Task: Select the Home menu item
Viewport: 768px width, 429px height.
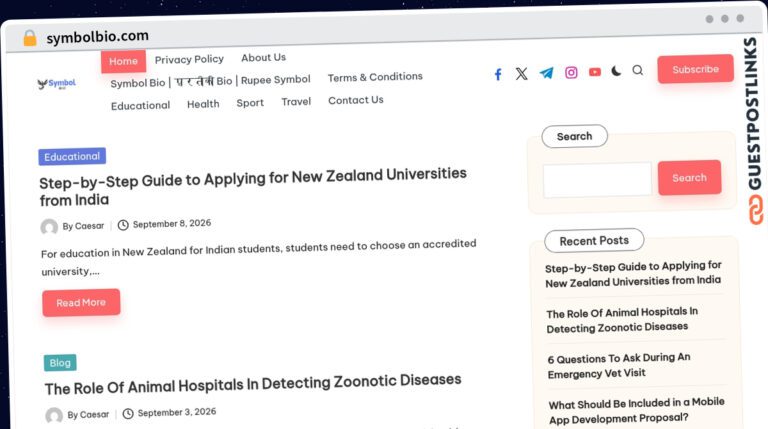Action: pyautogui.click(x=123, y=61)
